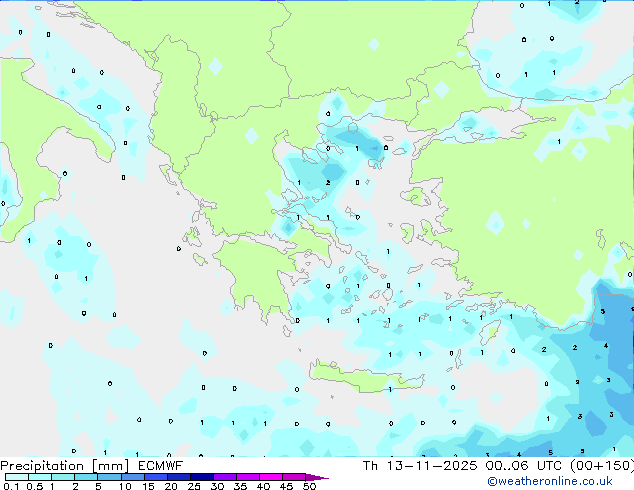The height and width of the screenshot is (490, 634).
Task: Click the '40' legend scale label
Action: point(263,486)
